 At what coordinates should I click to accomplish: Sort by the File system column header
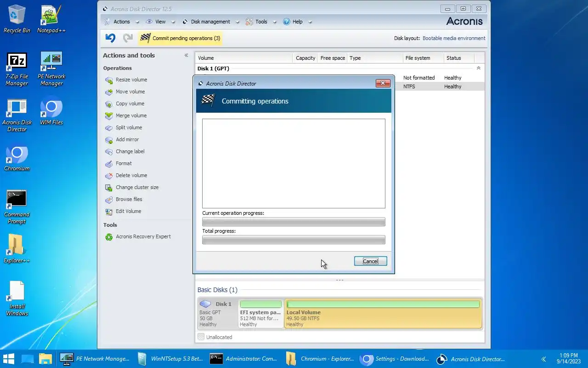(423, 58)
